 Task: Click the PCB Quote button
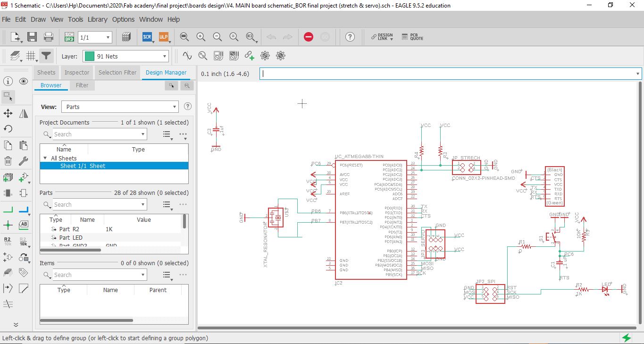(412, 37)
